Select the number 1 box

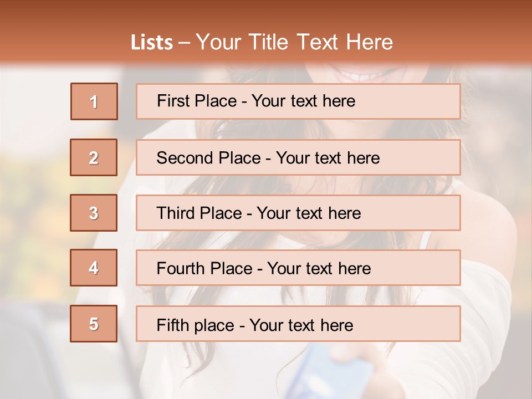(94, 101)
